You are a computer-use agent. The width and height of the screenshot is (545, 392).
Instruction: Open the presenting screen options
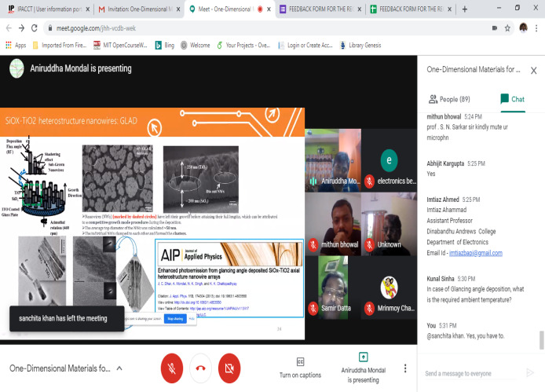click(x=363, y=367)
